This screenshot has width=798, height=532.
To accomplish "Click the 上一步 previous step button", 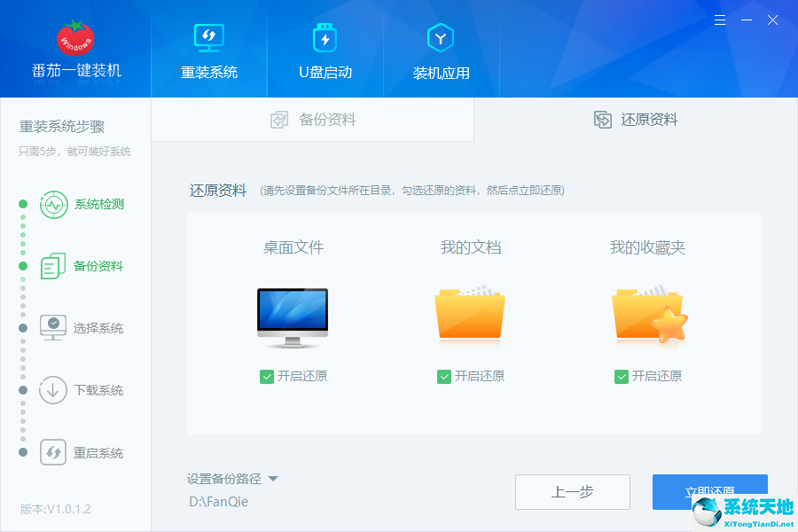I will 573,492.
